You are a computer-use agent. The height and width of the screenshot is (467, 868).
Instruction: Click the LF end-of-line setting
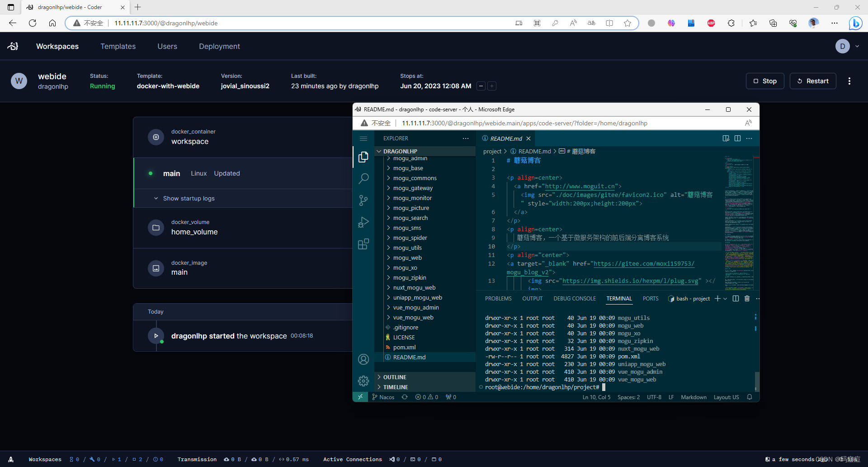(671, 397)
